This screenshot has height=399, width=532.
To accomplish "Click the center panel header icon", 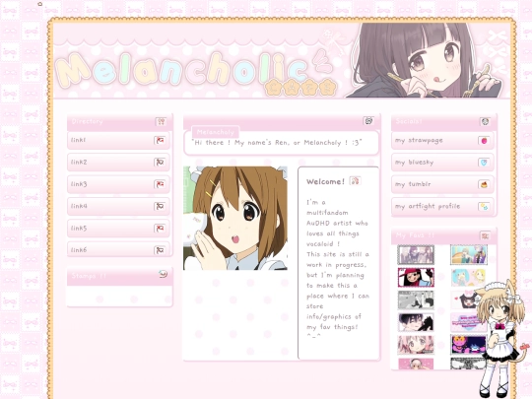I will pyautogui.click(x=368, y=121).
